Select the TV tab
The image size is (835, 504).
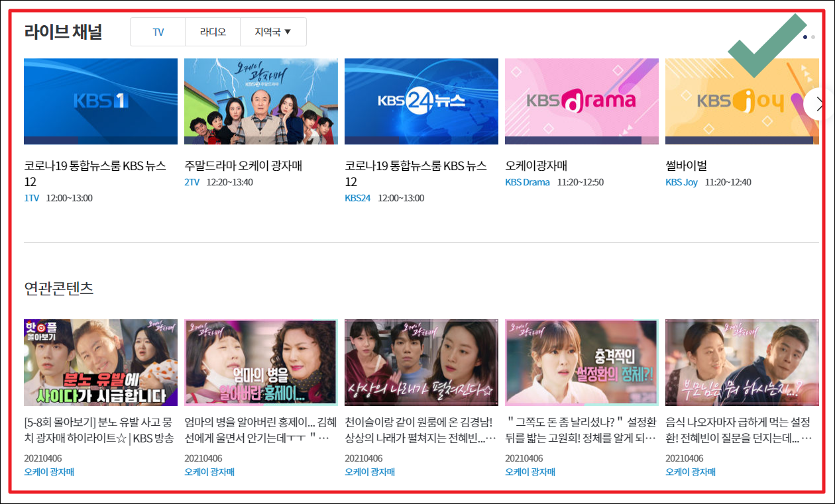[x=158, y=32]
